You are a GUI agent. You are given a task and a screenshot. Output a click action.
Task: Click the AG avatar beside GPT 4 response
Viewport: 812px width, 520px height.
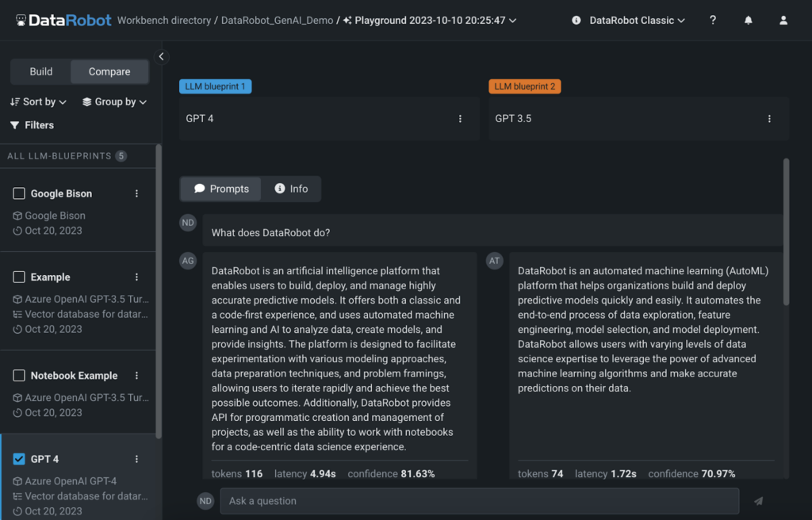188,261
